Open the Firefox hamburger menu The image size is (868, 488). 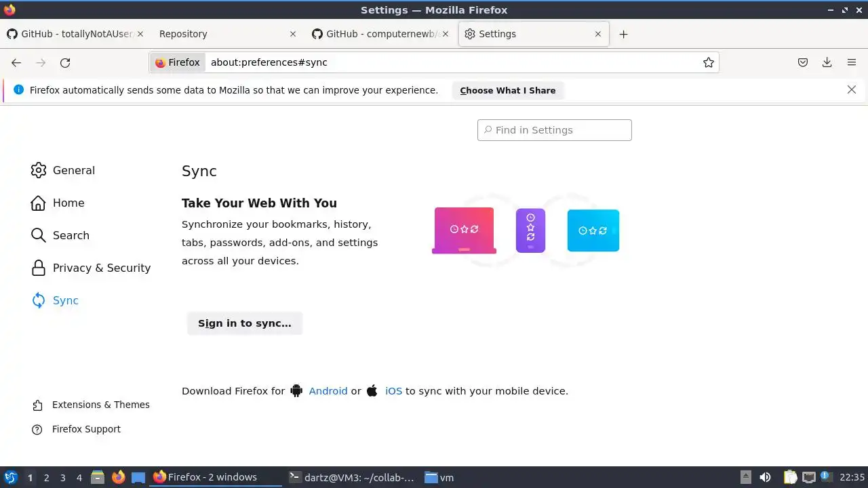pyautogui.click(x=852, y=62)
